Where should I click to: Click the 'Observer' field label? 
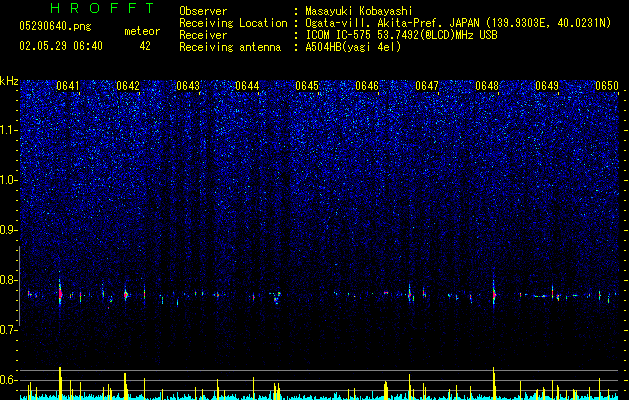203,11
